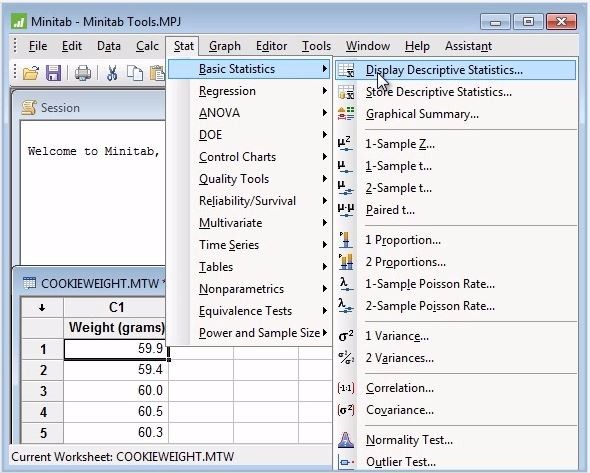Image resolution: width=590 pixels, height=473 pixels.
Task: Click the COOKIEWEIGHT.MTW worksheet icon
Action: (29, 283)
